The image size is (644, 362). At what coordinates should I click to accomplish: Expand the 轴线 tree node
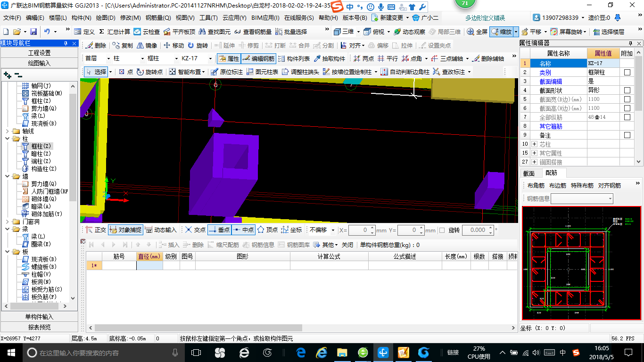tap(7, 131)
